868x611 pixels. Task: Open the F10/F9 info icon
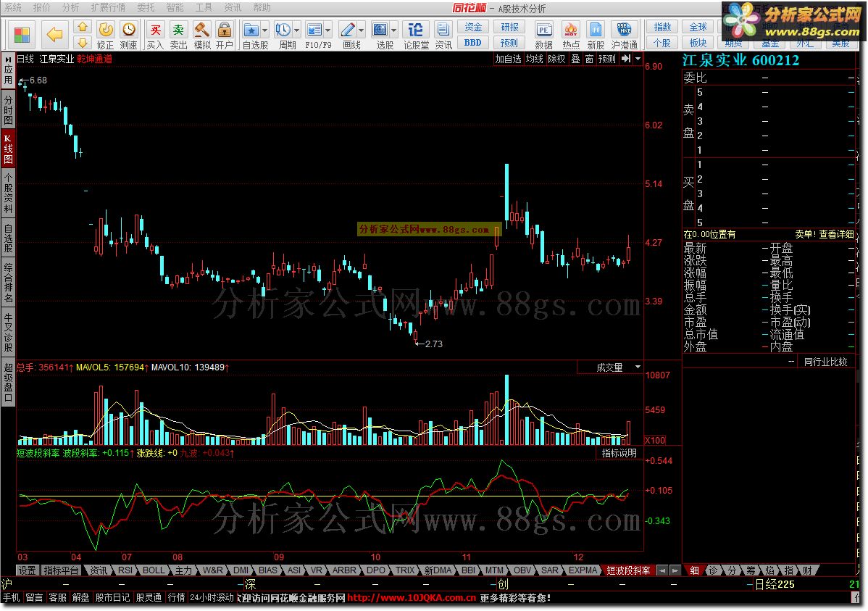(x=314, y=30)
